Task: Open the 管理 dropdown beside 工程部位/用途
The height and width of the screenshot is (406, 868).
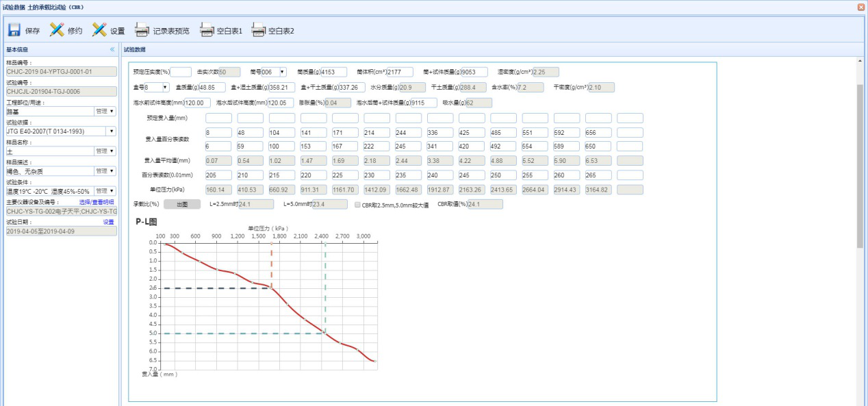Action: pyautogui.click(x=105, y=111)
